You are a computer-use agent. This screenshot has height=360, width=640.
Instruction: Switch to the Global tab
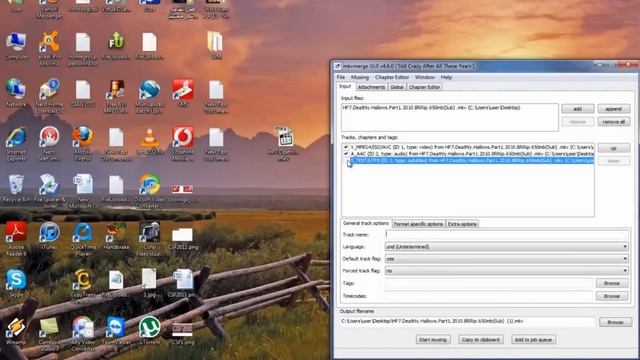(397, 87)
